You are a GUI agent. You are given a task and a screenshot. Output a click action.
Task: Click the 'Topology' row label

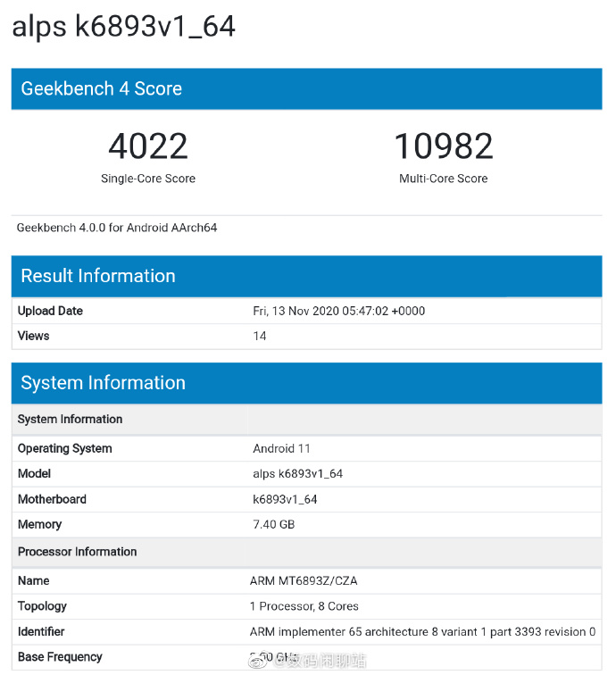[x=42, y=606]
